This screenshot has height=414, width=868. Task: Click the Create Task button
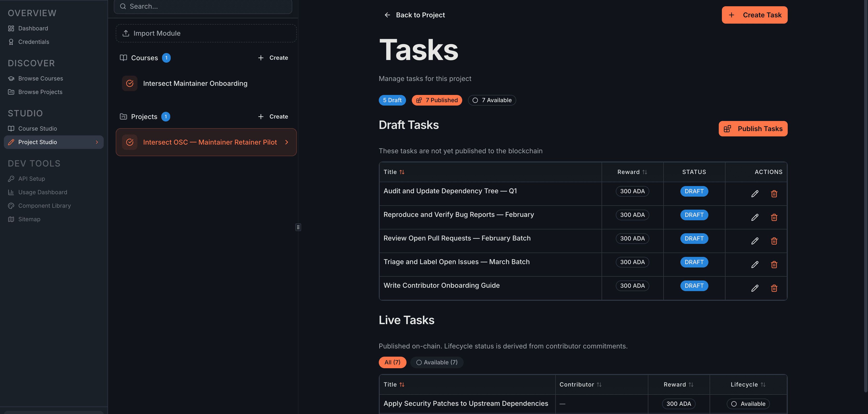tap(754, 15)
